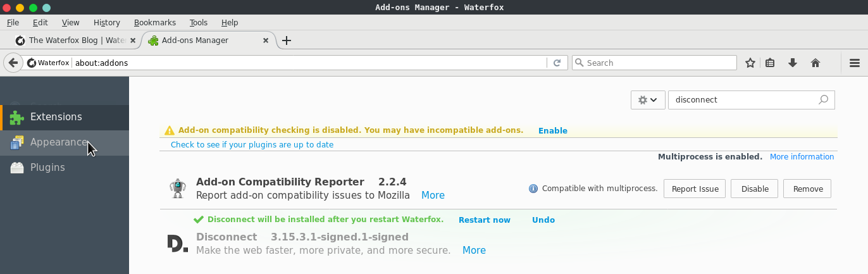Click More for Add-on Compatibility Reporter

tap(433, 195)
